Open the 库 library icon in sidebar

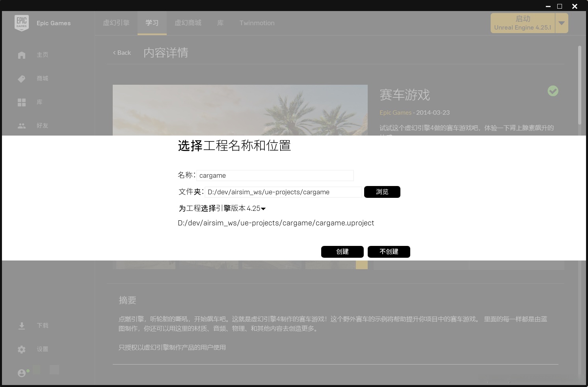[22, 102]
